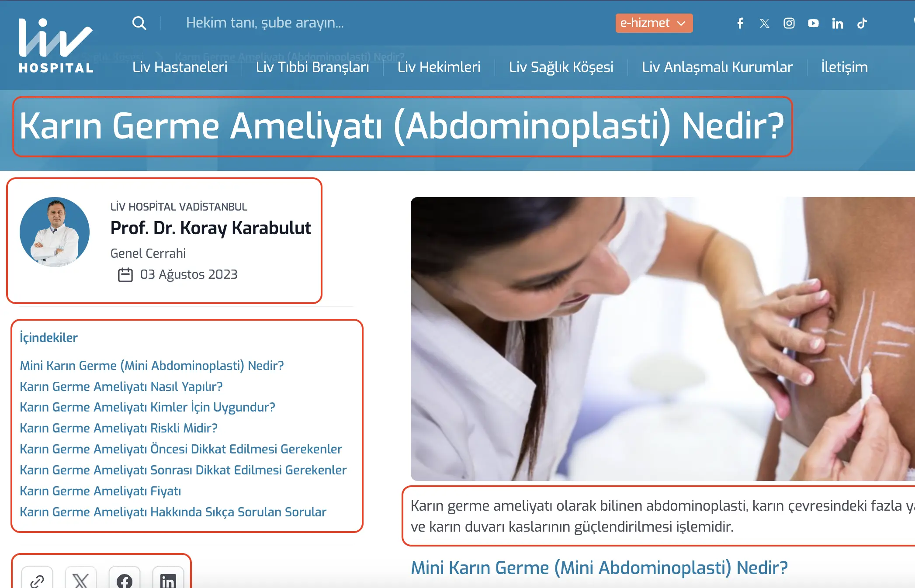Click the 'İçindekiler' heading

[x=49, y=338]
